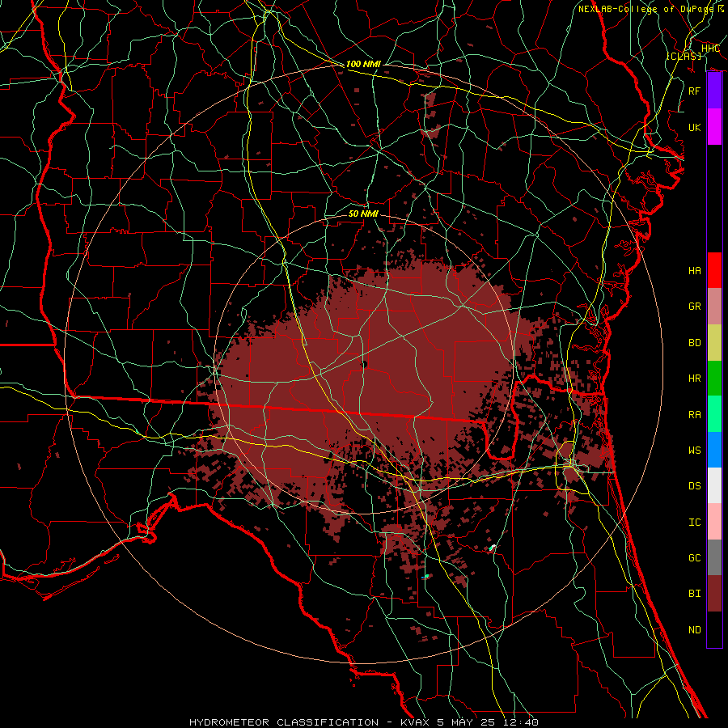Screen dimensions: 728x728
Task: Click the "GC" legend label
Action: (x=695, y=557)
